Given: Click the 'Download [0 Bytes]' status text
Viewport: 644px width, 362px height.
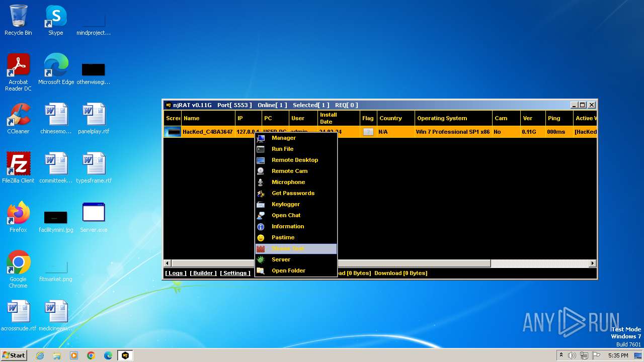Looking at the screenshot, I should pyautogui.click(x=401, y=273).
